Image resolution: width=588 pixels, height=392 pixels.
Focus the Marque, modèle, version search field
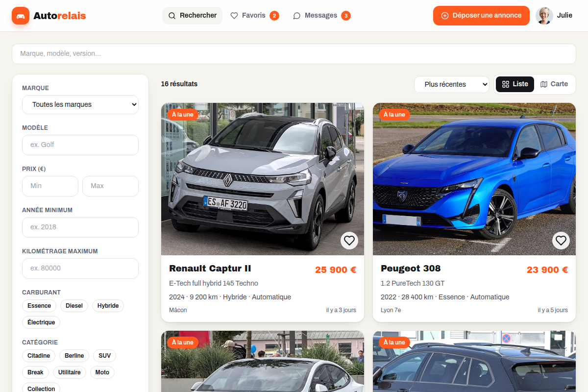coord(294,54)
